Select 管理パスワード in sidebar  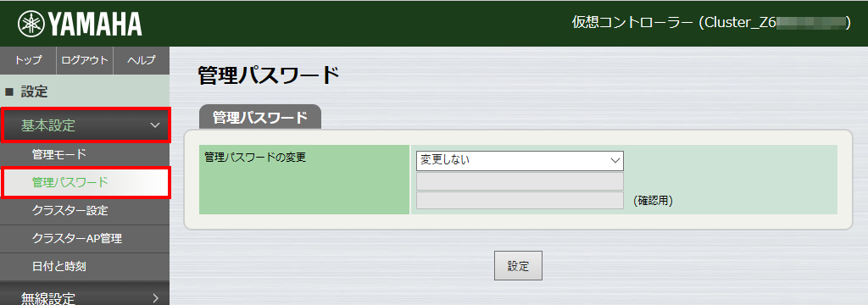(86, 182)
